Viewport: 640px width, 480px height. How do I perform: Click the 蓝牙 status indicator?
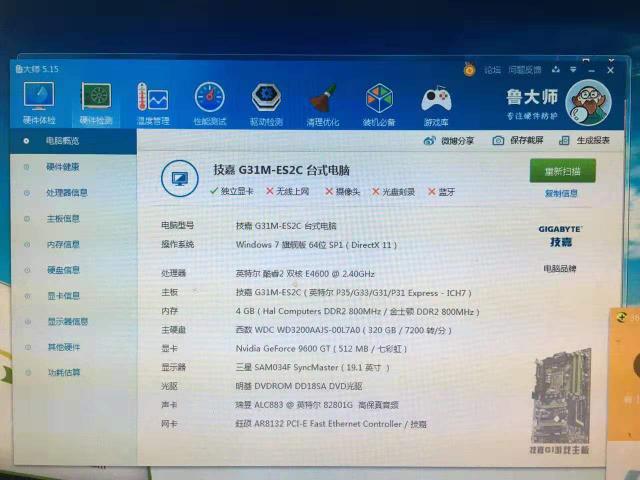(441, 192)
